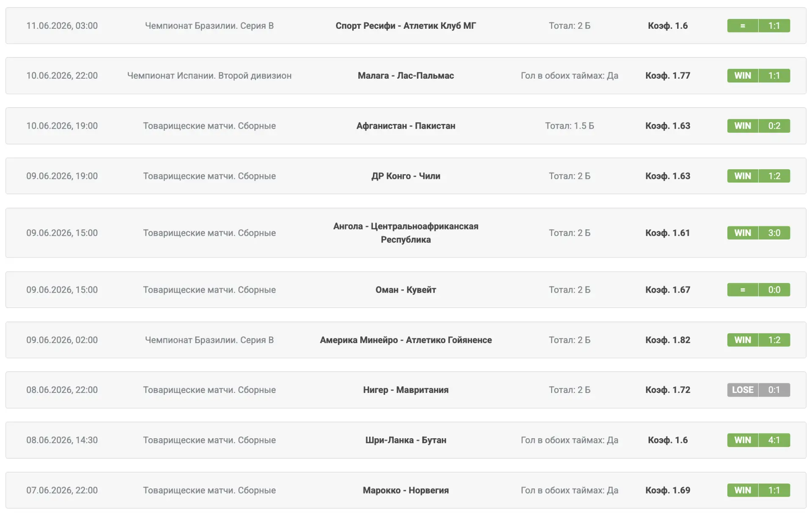Viewport: 812px width, 519px height.
Task: Click Ангола - Центральноафриканская Республика match name
Action: (406, 233)
